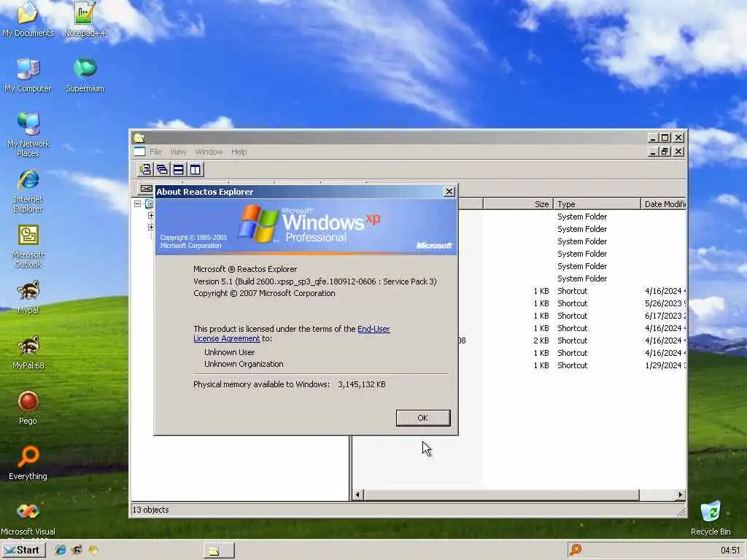Click the Start button

pos(23,550)
